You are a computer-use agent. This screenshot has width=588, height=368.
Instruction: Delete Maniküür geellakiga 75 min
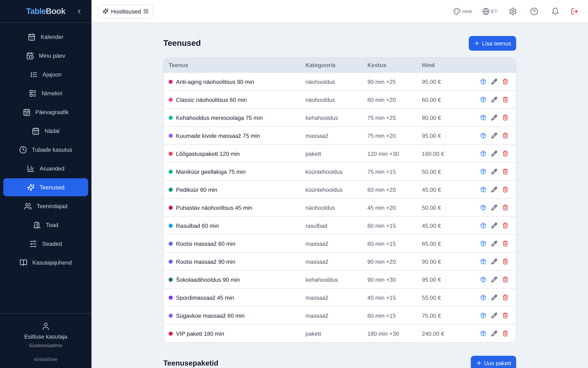point(505,172)
